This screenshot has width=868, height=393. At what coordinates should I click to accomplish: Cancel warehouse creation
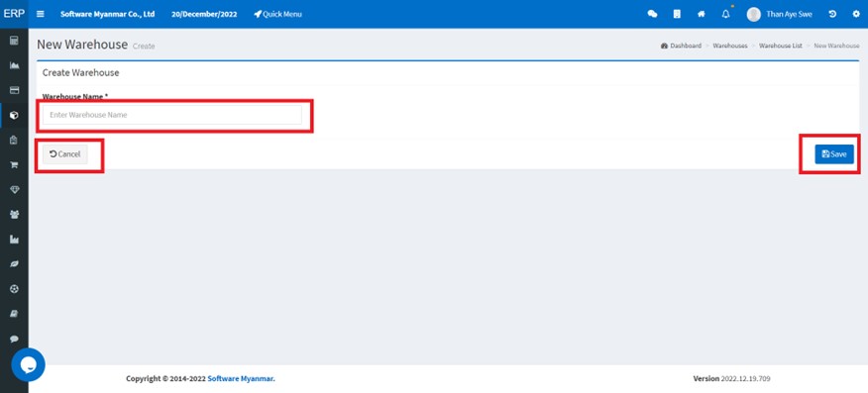click(x=65, y=154)
